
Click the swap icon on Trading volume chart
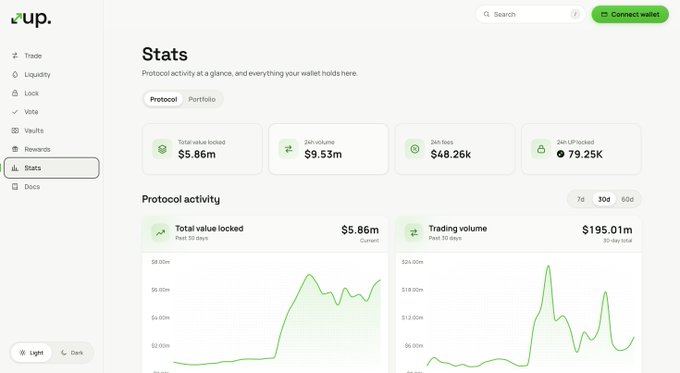tap(414, 232)
